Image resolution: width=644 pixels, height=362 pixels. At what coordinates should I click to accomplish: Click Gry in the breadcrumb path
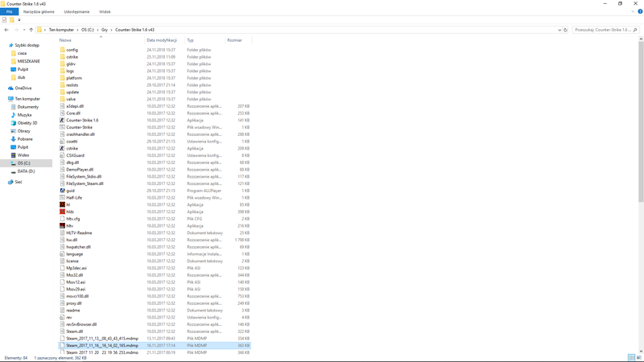click(104, 30)
